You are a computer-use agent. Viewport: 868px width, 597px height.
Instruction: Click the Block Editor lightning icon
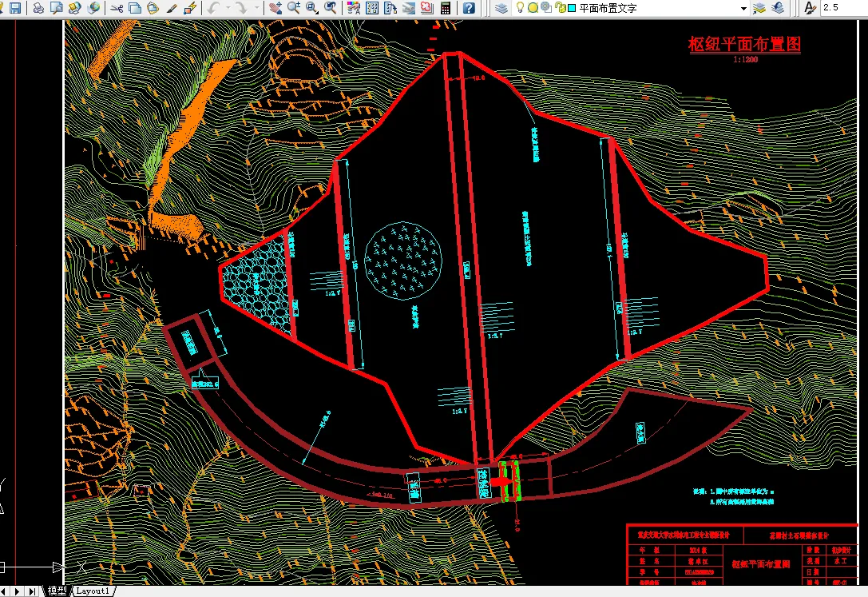coord(190,8)
